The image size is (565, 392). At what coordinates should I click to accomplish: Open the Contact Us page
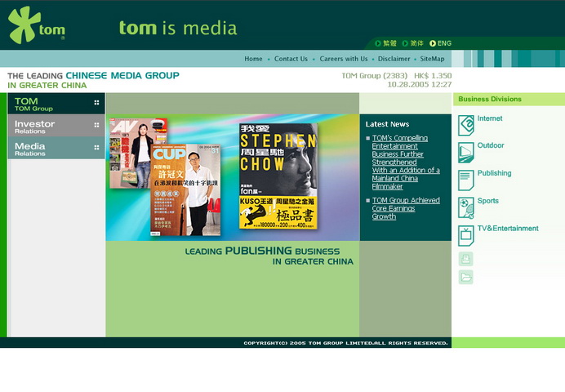coord(291,59)
